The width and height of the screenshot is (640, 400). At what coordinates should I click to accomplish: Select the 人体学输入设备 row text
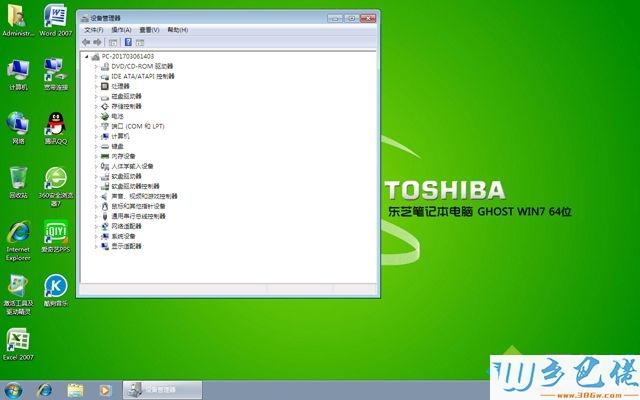132,166
